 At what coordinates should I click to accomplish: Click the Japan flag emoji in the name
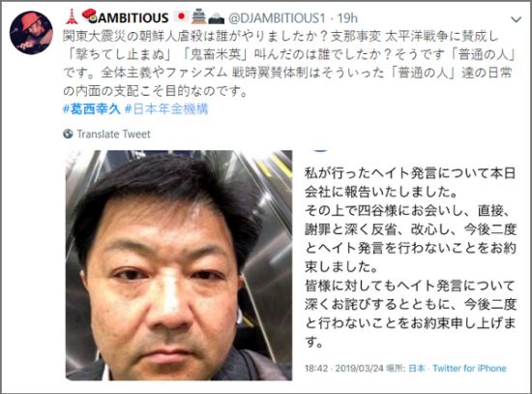pos(182,16)
